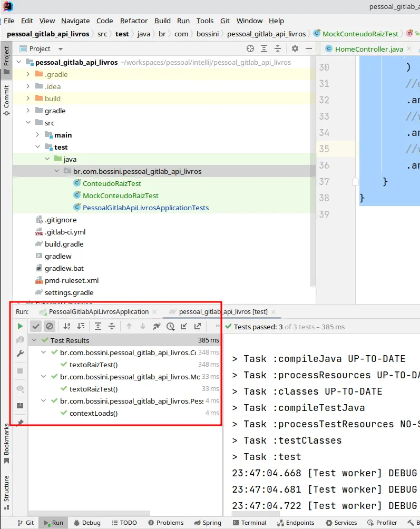Image resolution: width=420 pixels, height=529 pixels.
Task: Expand all in Project panel toolbar
Action: coord(264,48)
